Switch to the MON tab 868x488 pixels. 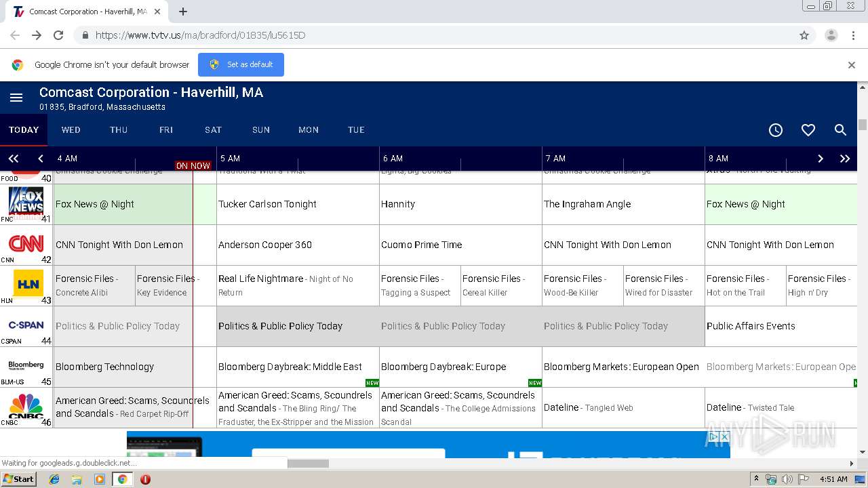309,130
